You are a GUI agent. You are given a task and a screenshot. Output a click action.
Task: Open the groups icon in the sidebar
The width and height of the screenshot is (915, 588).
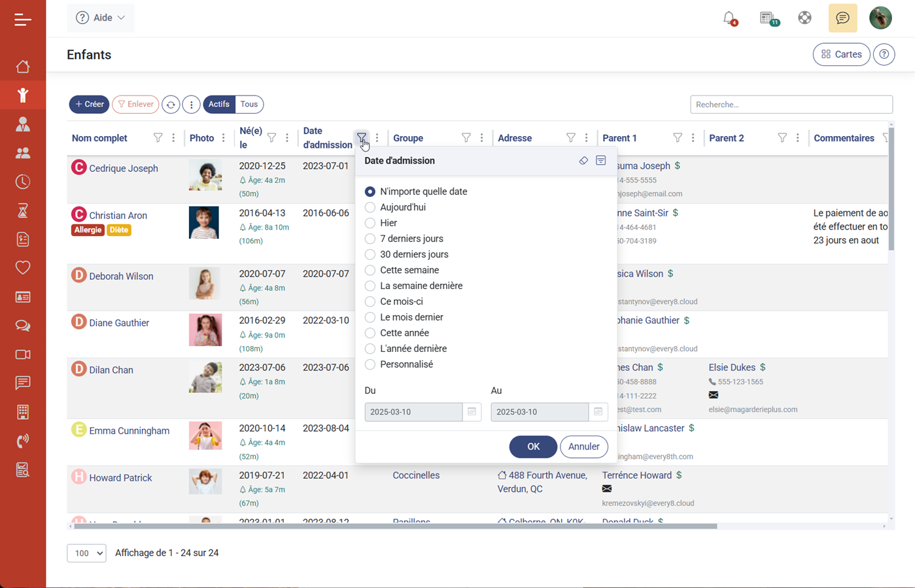pyautogui.click(x=23, y=152)
